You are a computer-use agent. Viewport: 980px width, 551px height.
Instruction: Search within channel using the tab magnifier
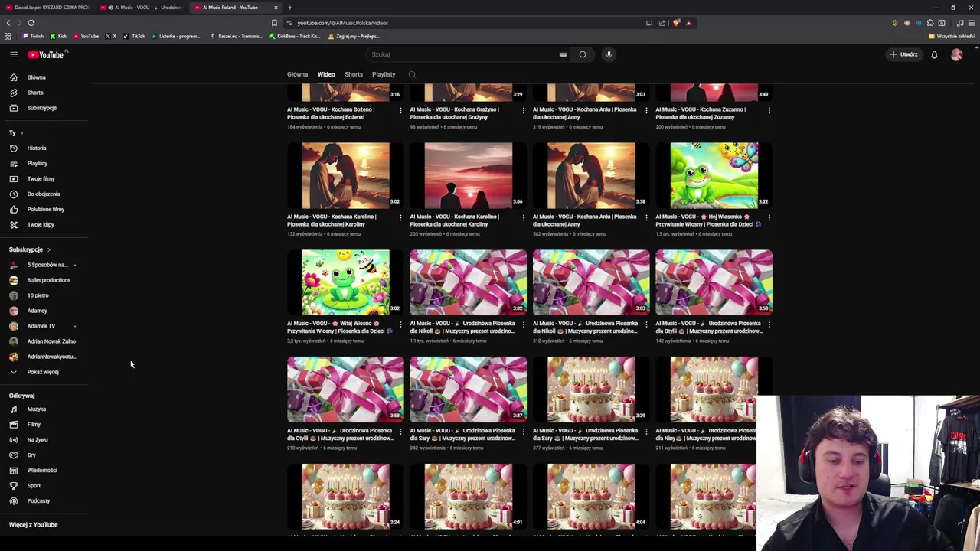[412, 74]
